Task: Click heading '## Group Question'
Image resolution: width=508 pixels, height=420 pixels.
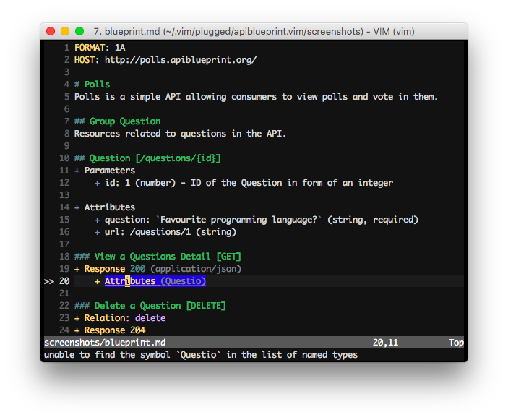Action: pyautogui.click(x=117, y=121)
